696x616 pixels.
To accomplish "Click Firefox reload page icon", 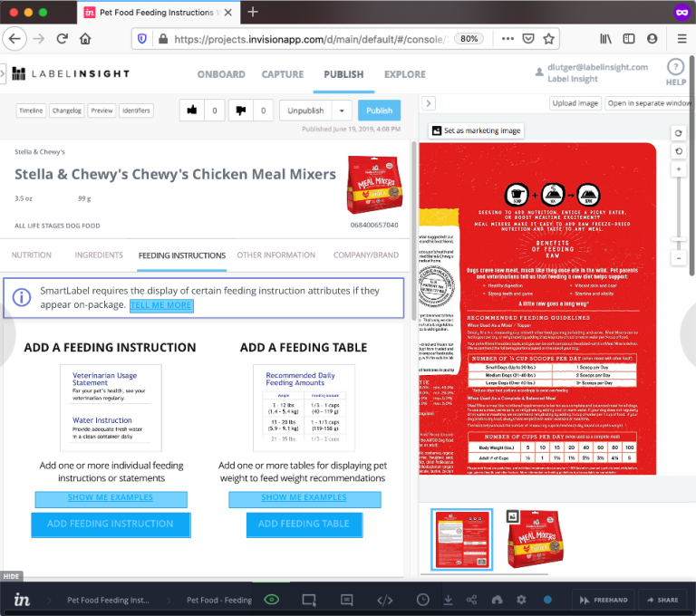I will (x=62, y=39).
